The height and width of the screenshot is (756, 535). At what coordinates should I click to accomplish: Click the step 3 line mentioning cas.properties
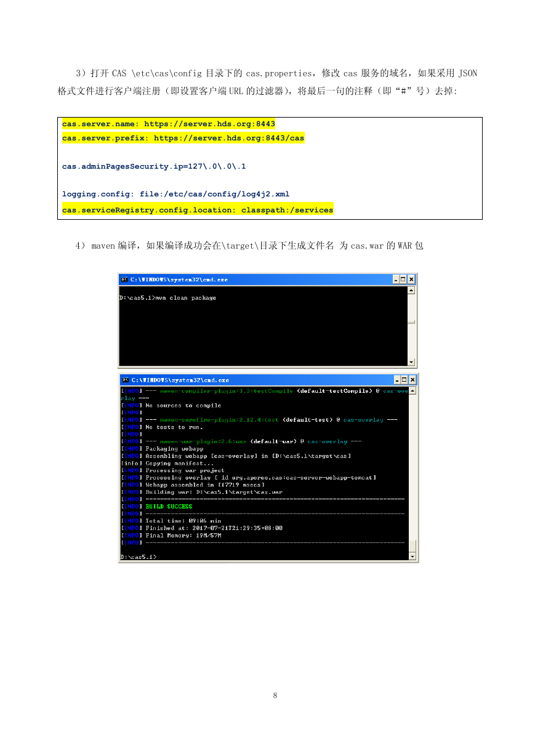click(x=276, y=74)
